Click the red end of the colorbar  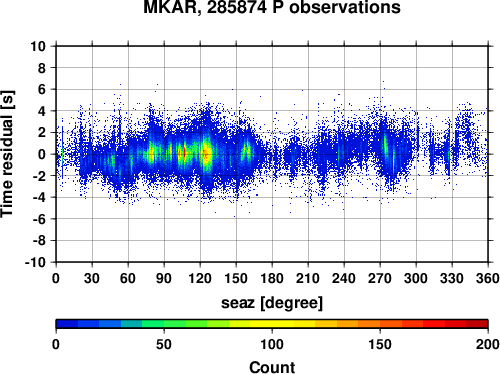tap(477, 324)
